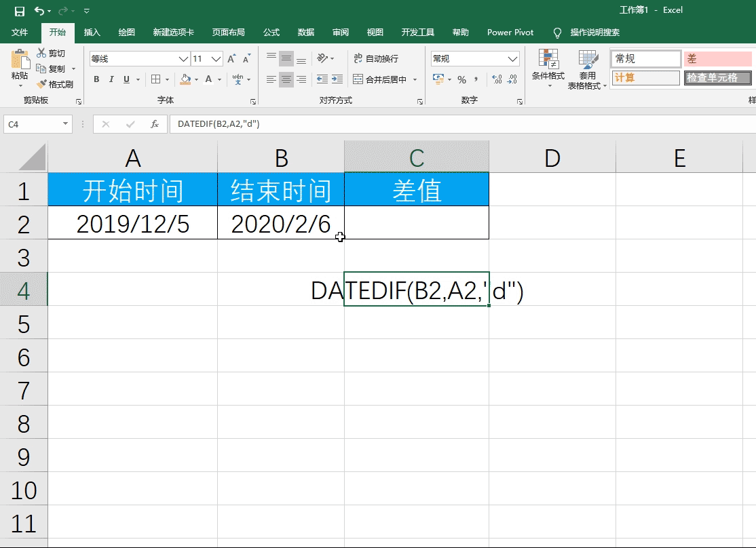Click the Copy icon

tap(41, 68)
